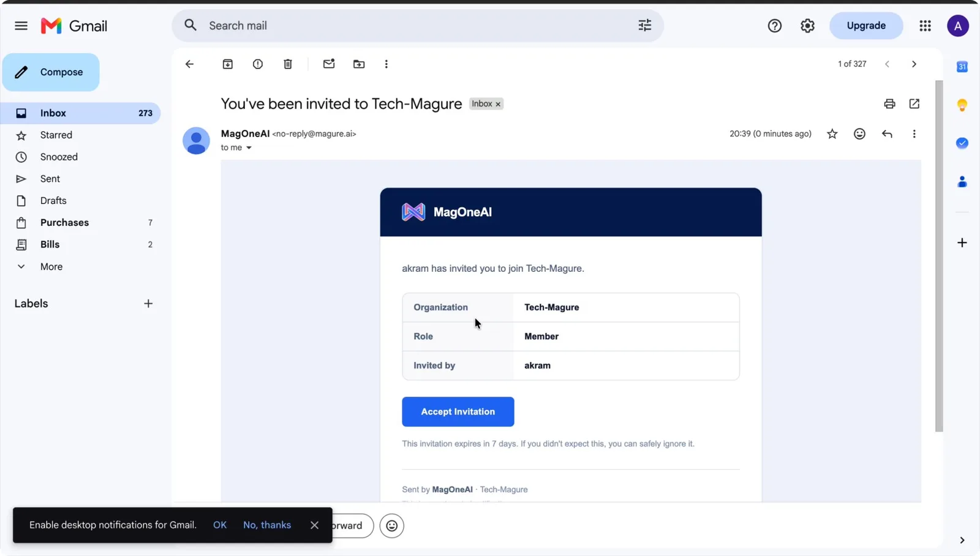Click the Search mail field

point(418,26)
